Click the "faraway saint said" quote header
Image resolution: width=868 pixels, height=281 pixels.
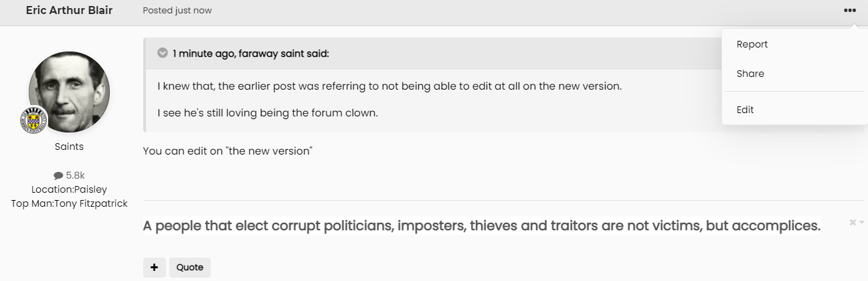(250, 54)
